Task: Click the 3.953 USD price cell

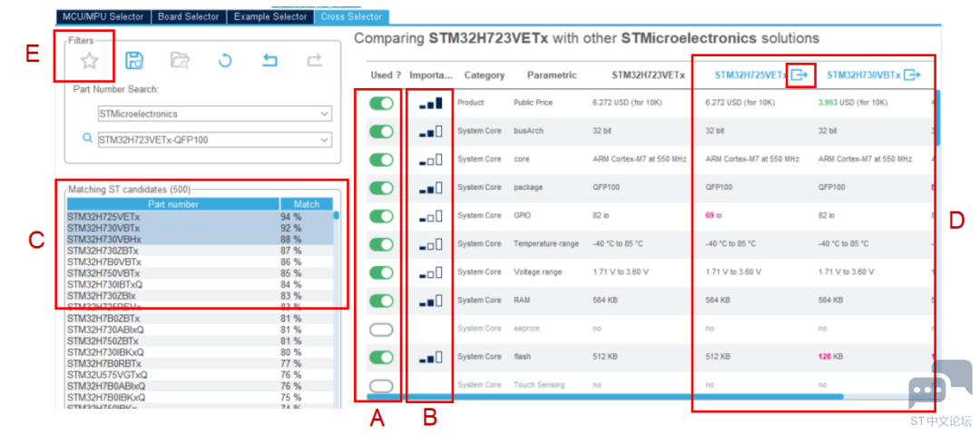Action: pyautogui.click(x=852, y=104)
